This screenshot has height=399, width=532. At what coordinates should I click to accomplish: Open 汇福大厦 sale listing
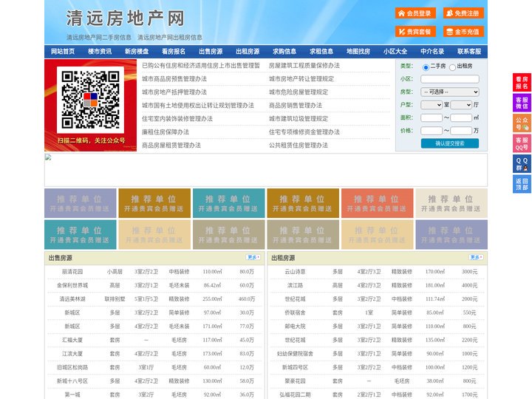pos(72,340)
